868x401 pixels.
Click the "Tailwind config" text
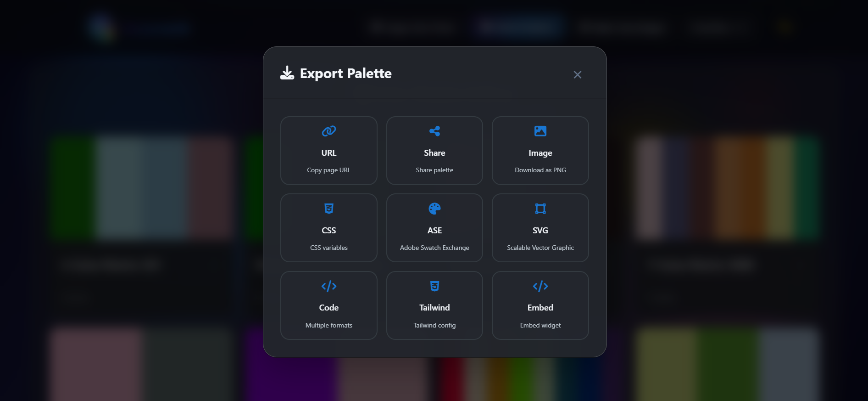434,325
